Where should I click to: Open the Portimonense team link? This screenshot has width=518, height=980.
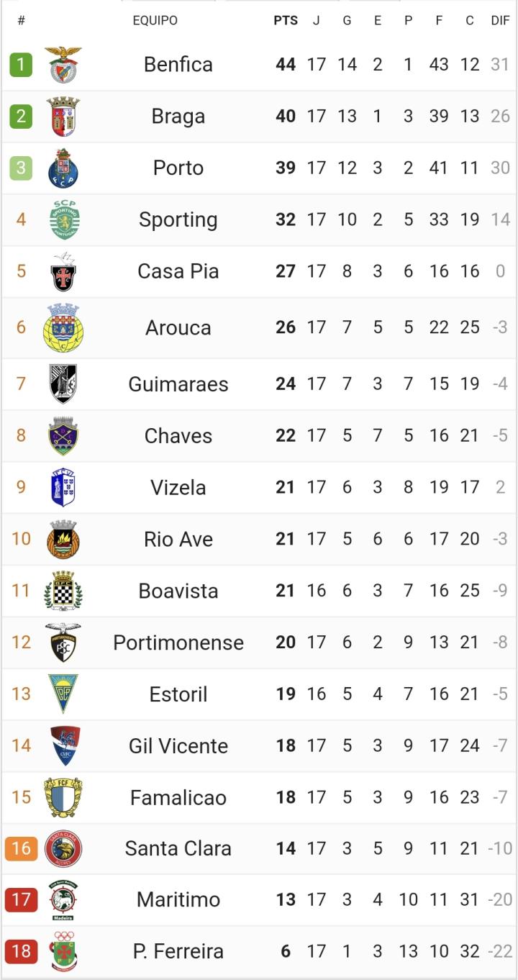[178, 643]
